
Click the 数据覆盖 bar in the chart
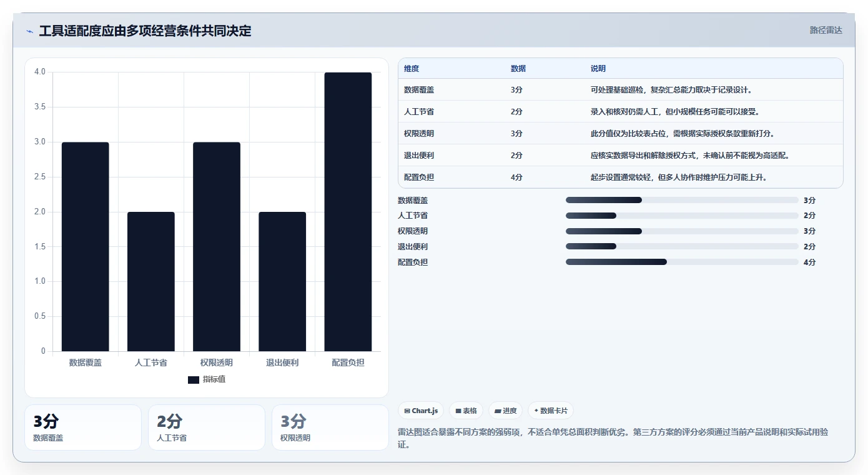(x=86, y=246)
